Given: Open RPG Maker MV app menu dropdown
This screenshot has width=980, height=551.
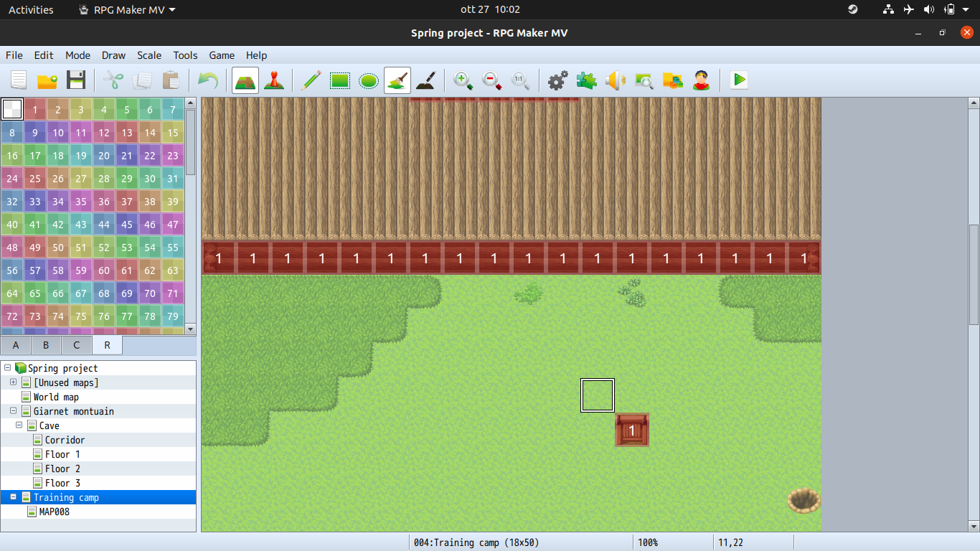Looking at the screenshot, I should coord(126,9).
